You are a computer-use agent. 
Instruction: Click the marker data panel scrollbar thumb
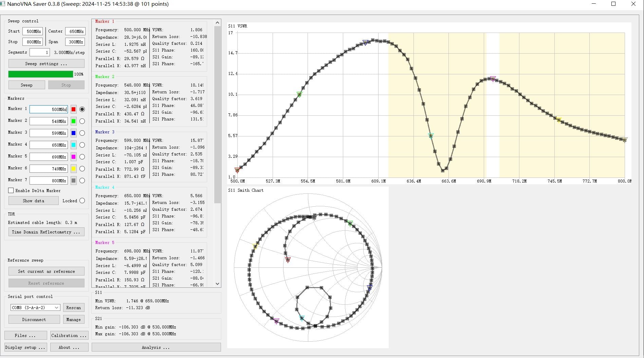click(x=218, y=115)
